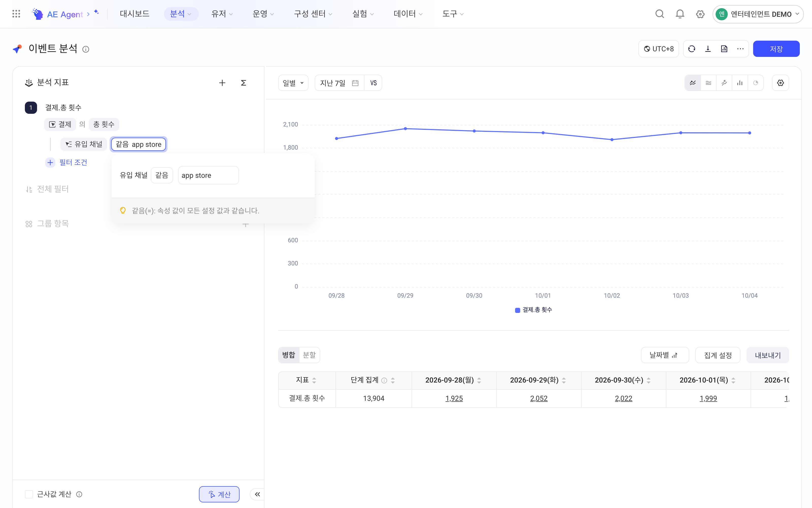
Task: Open the more options ellipsis menu
Action: (x=740, y=49)
